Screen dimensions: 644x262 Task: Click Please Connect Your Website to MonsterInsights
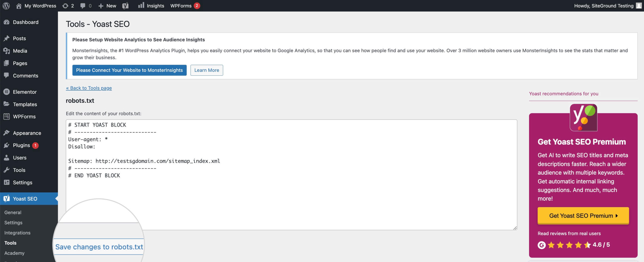[x=129, y=70]
